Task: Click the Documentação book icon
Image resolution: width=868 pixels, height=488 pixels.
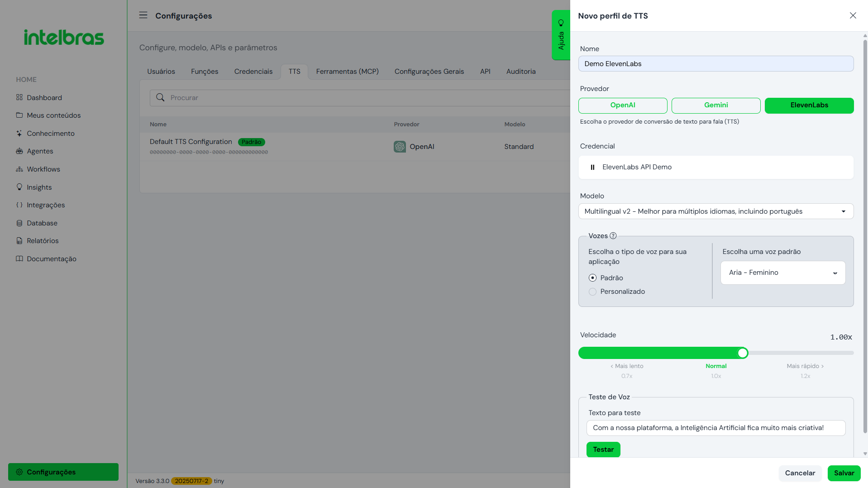Action: coord(19,258)
